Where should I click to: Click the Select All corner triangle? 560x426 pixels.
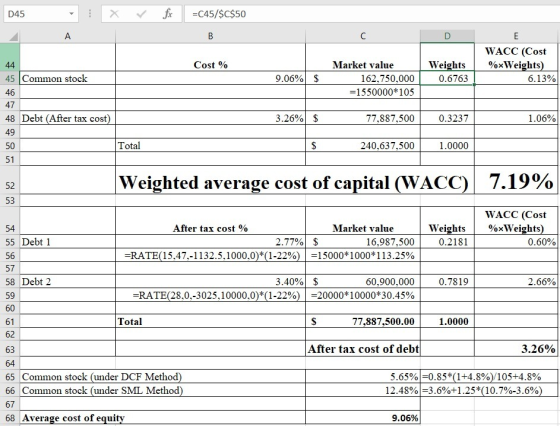point(13,36)
